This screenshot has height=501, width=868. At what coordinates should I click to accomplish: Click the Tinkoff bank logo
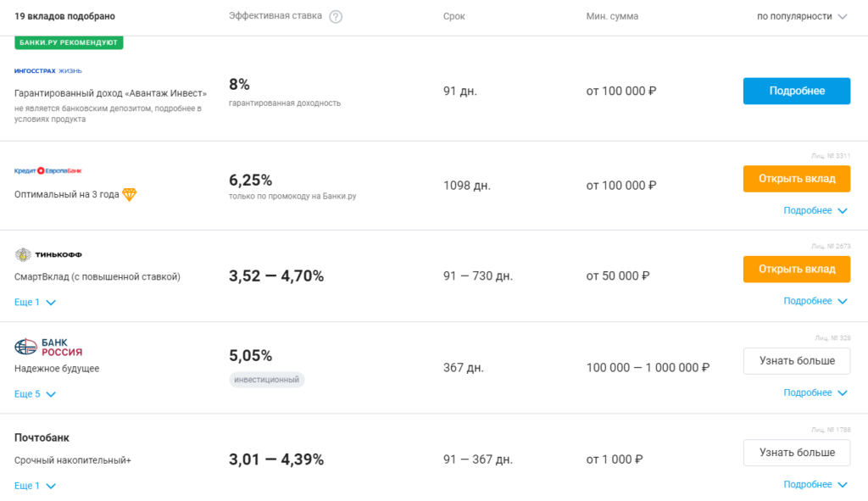click(48, 254)
